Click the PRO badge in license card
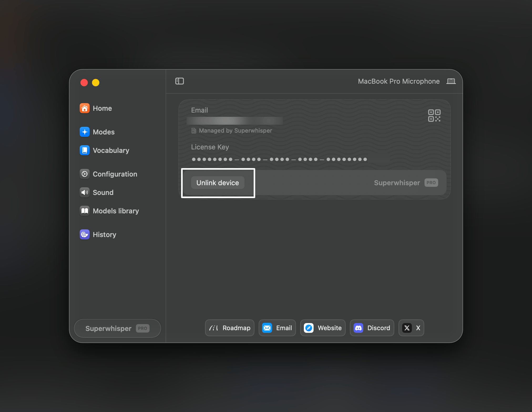This screenshot has width=532, height=412. pyautogui.click(x=431, y=183)
